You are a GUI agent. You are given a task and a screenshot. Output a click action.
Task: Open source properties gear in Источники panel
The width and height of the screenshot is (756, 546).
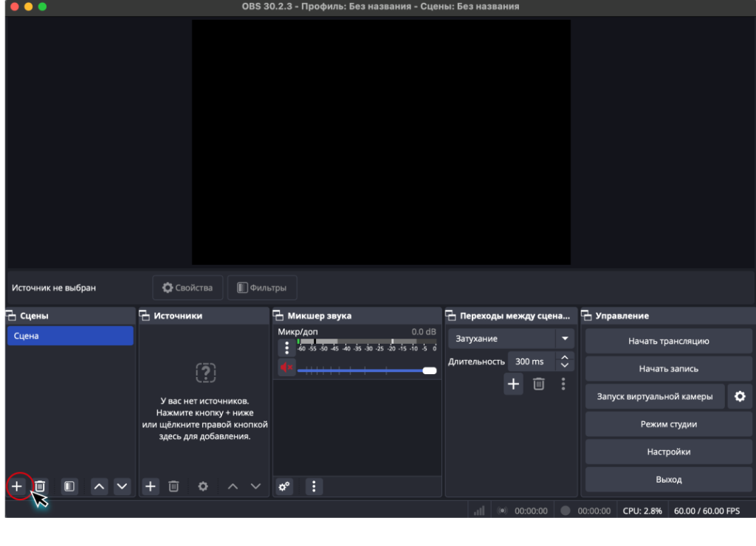point(203,486)
